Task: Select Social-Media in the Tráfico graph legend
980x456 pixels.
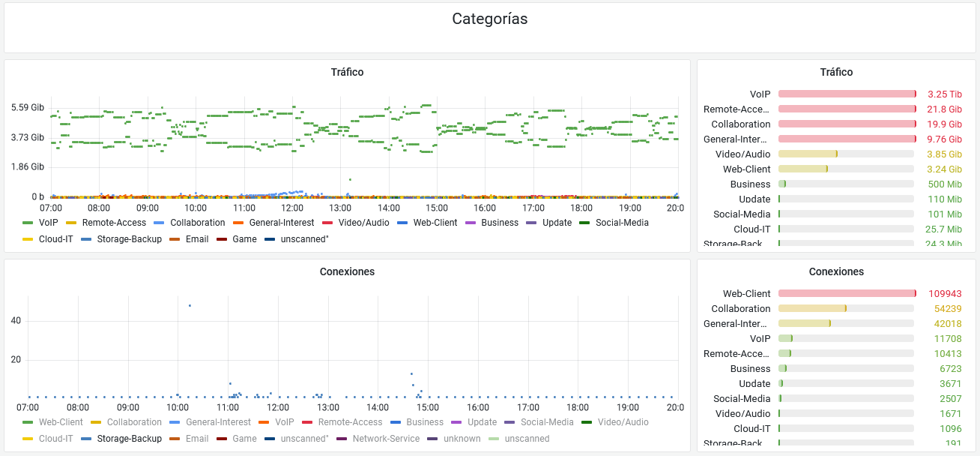Action: pyautogui.click(x=622, y=223)
